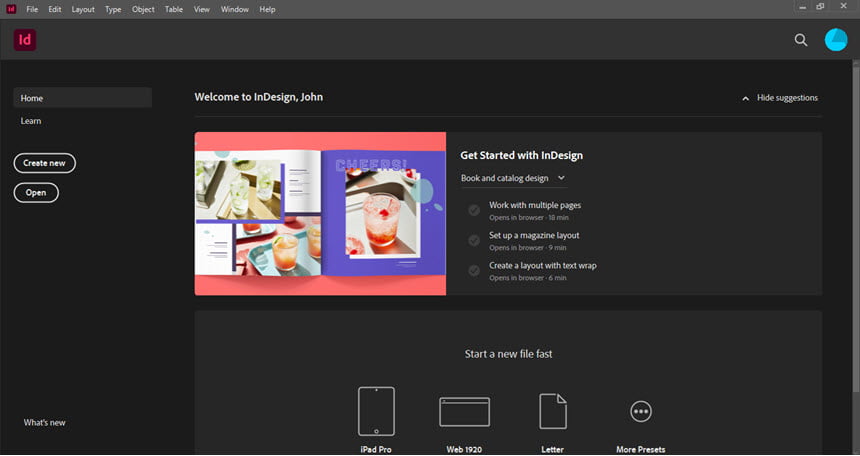The image size is (860, 456).
Task: Select the Web 1920 preset icon
Action: tap(465, 412)
